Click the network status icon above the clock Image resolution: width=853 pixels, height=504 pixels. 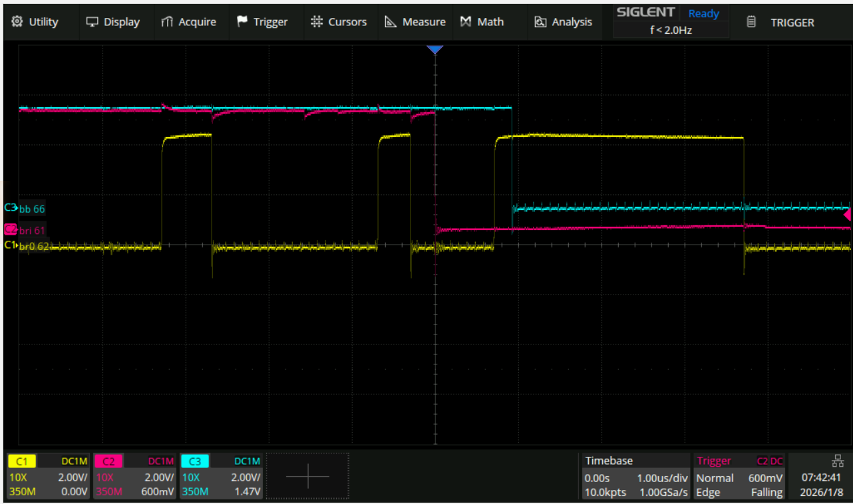pos(837,461)
